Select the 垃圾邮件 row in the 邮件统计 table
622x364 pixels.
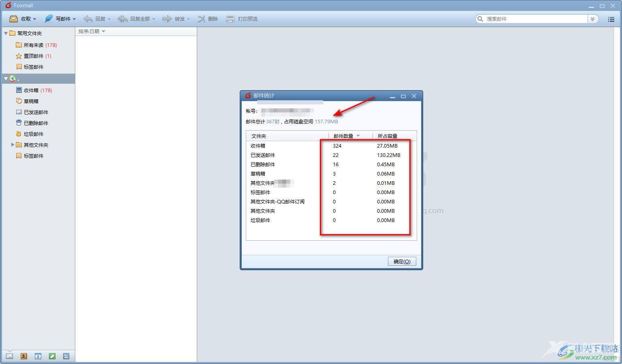331,220
